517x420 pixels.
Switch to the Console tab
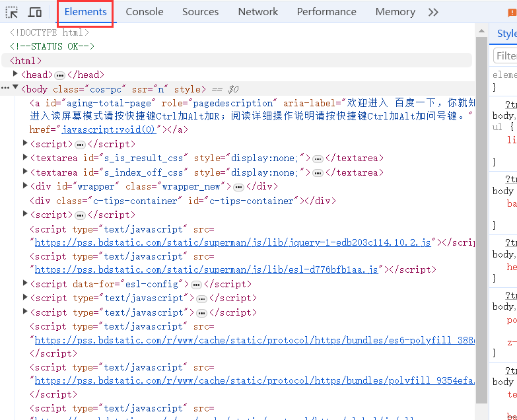145,12
